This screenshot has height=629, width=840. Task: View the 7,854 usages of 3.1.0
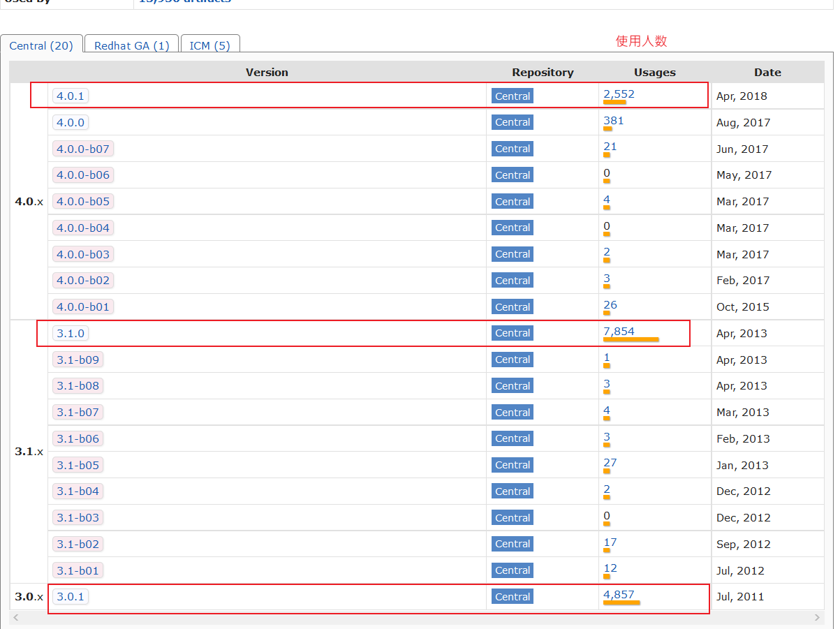619,332
